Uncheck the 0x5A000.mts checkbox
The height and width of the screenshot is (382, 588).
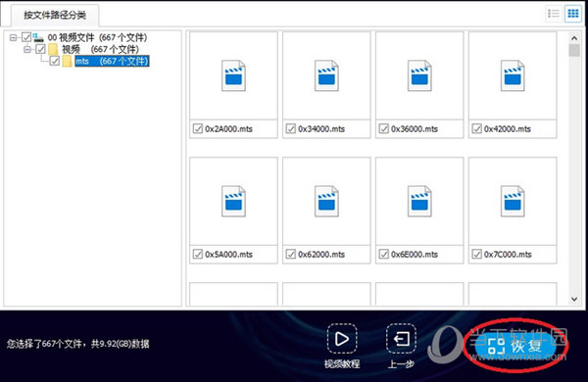(x=198, y=254)
